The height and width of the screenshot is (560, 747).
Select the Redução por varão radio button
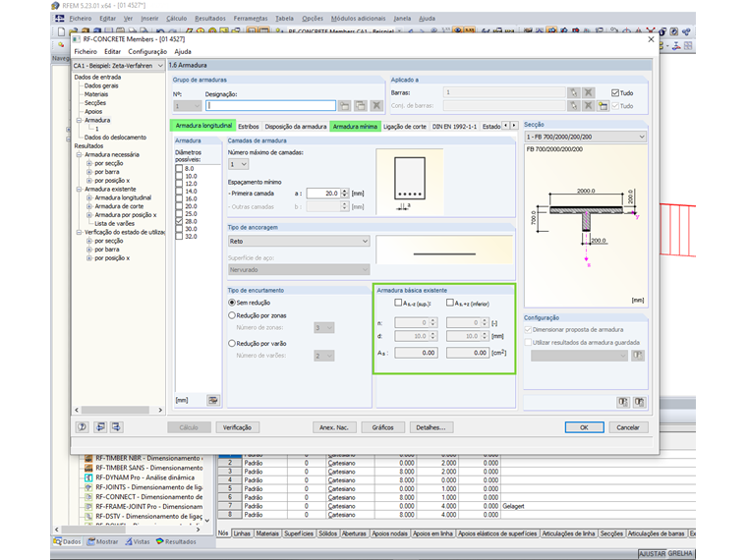coord(232,343)
